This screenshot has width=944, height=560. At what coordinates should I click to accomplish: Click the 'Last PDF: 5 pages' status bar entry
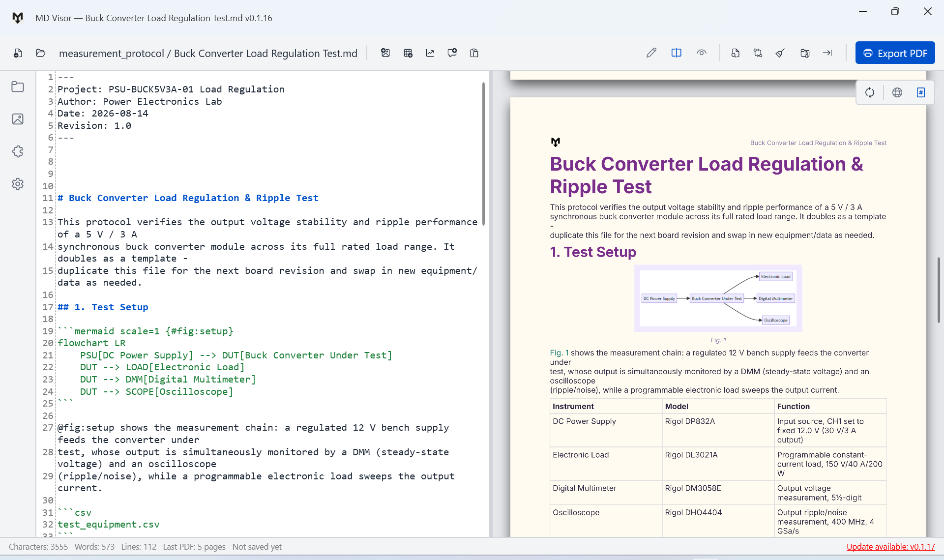pos(194,547)
